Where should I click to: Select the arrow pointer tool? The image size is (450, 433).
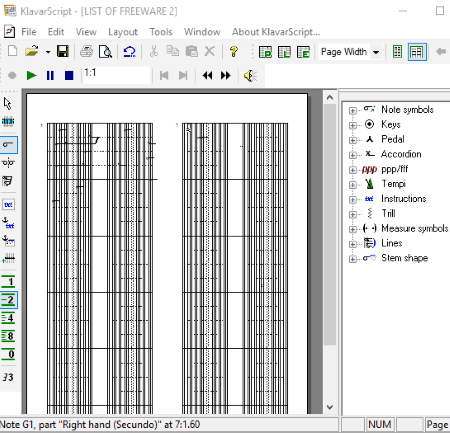pyautogui.click(x=8, y=103)
